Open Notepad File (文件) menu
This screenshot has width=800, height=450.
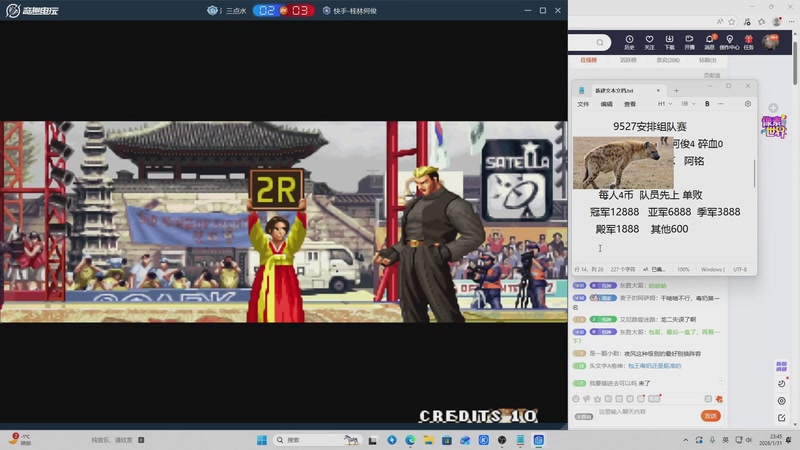[583, 104]
